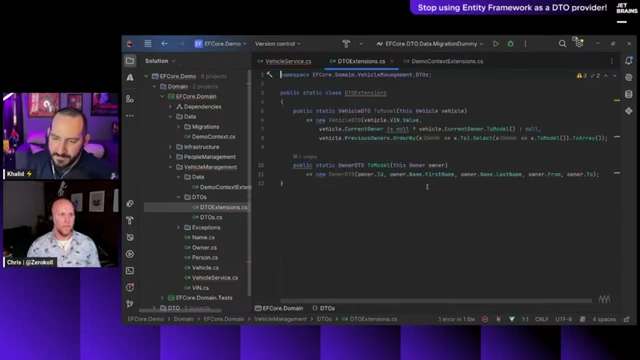Open DTOs.cs in the tree
This screenshot has height=360, width=640.
(x=207, y=217)
